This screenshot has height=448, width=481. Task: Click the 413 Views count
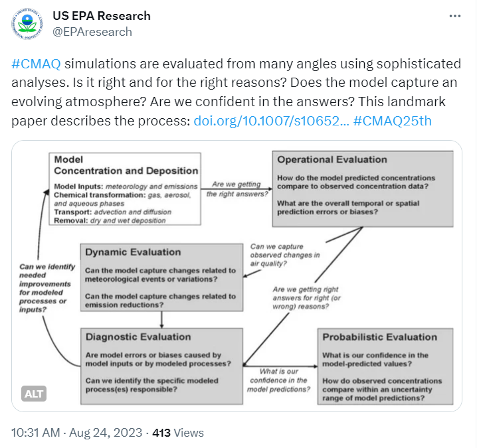point(178,433)
